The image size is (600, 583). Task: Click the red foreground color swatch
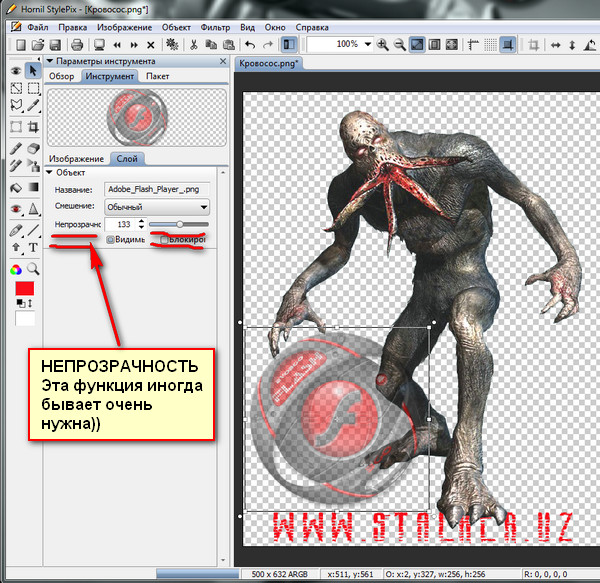[x=24, y=289]
